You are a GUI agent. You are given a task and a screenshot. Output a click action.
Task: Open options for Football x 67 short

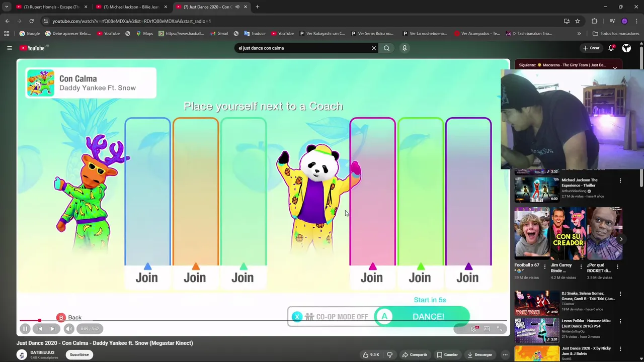coord(544,267)
